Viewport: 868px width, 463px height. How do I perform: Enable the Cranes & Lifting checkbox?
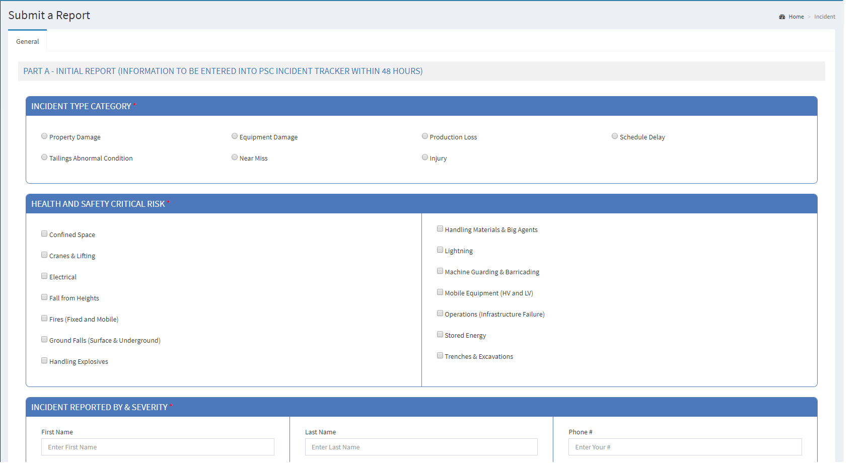tap(44, 255)
